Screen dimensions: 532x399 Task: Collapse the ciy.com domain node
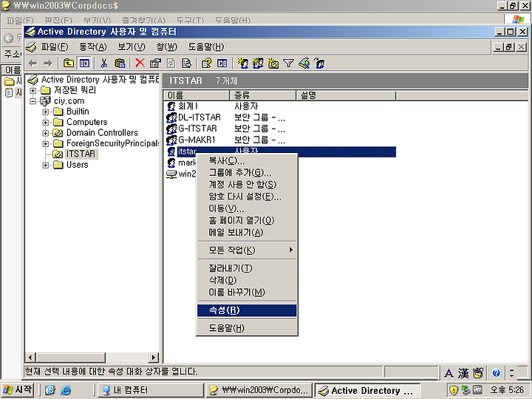coord(33,100)
